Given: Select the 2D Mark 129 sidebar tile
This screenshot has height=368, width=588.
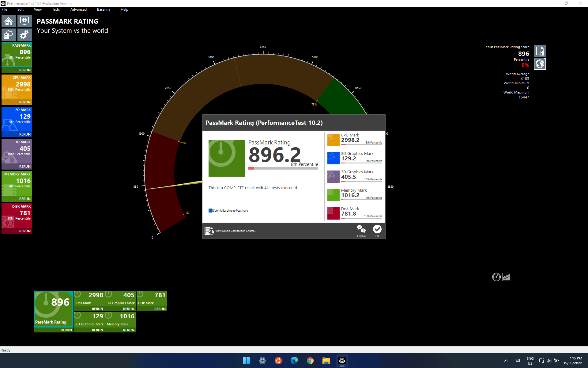Looking at the screenshot, I should pos(17,119).
